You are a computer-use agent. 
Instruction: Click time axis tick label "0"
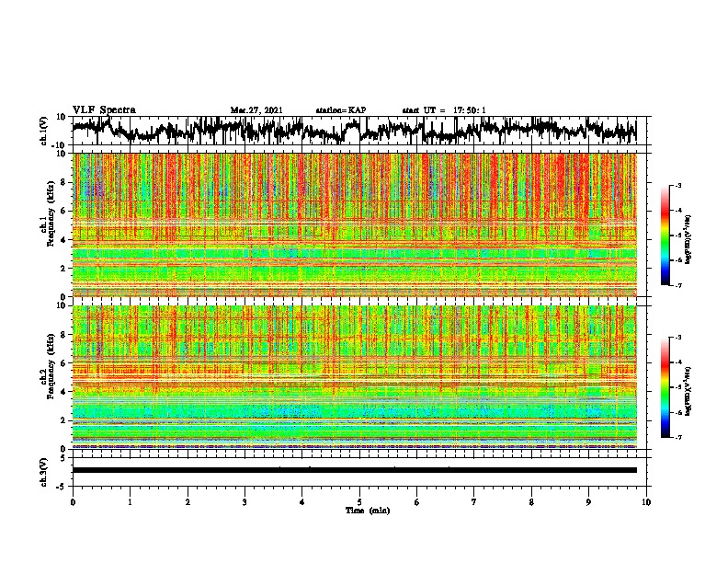point(73,502)
